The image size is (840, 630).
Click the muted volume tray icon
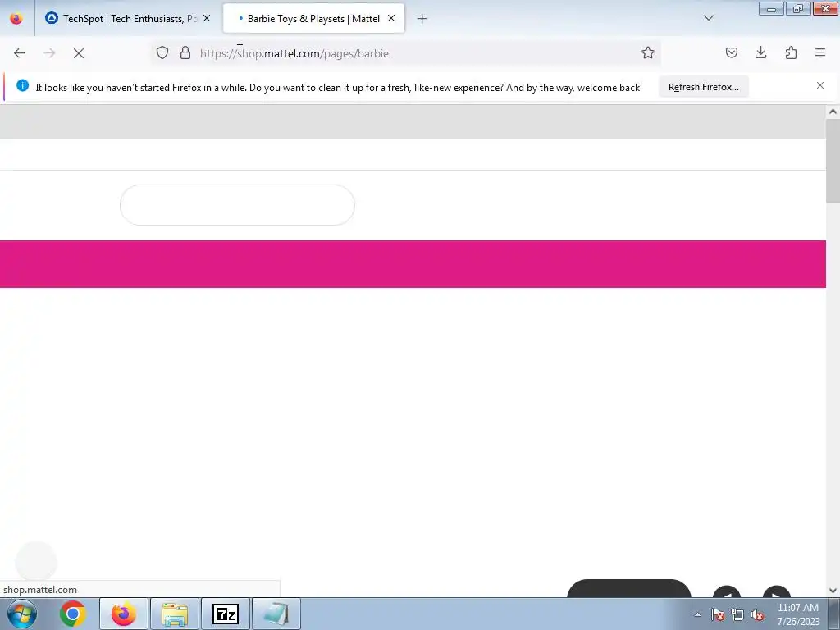tap(757, 614)
